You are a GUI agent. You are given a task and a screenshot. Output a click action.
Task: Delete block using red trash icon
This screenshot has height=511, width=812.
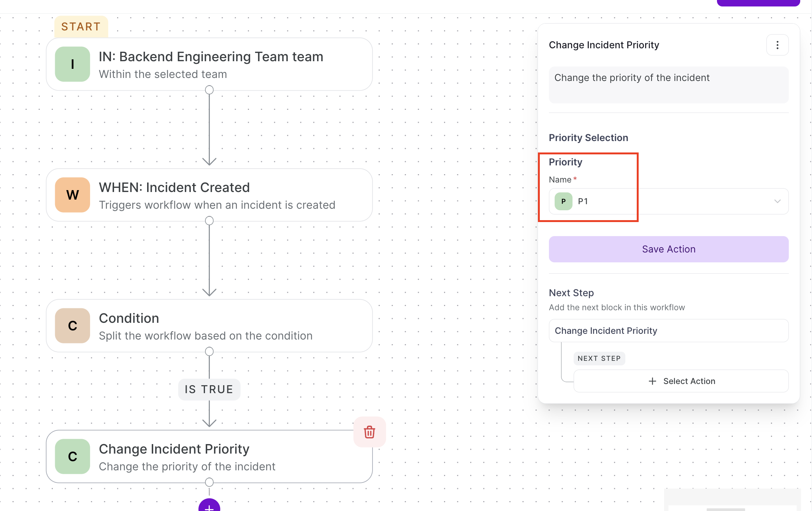370,432
